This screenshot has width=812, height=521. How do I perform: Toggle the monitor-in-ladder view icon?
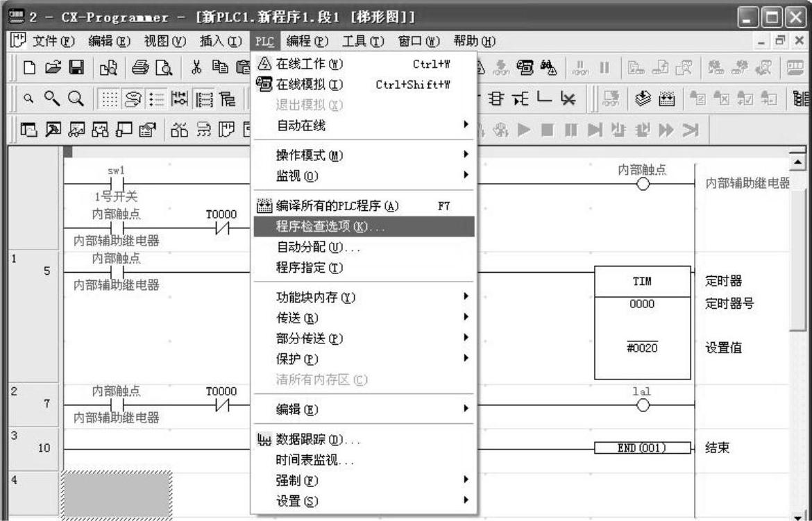point(180,99)
